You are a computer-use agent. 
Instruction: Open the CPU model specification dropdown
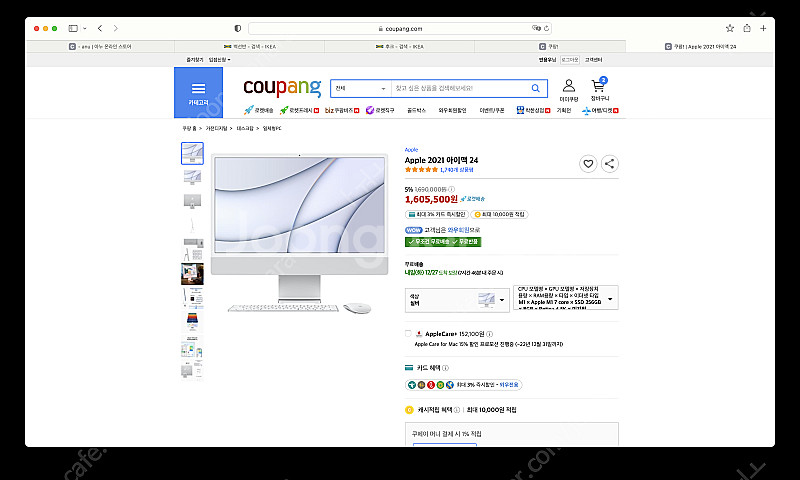coord(565,297)
